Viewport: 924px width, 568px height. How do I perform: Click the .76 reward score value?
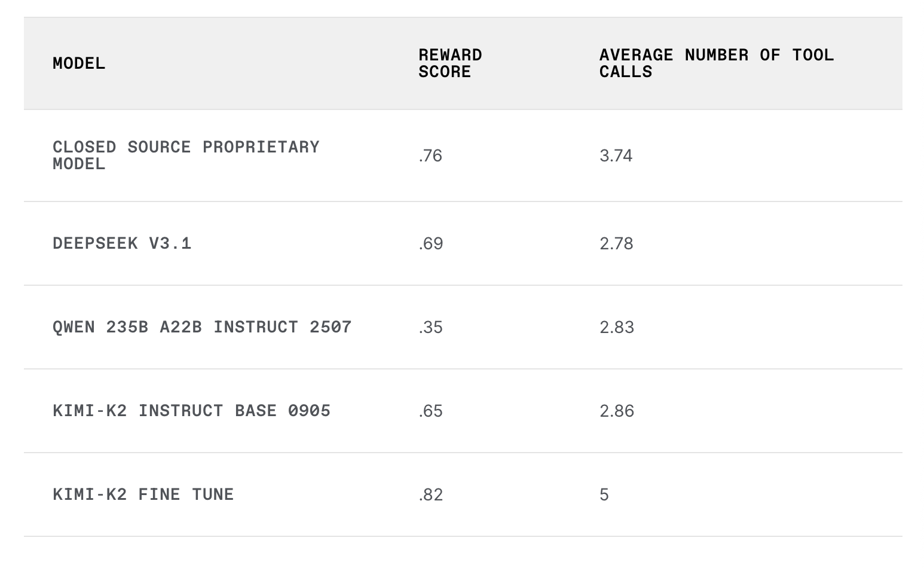(x=430, y=155)
